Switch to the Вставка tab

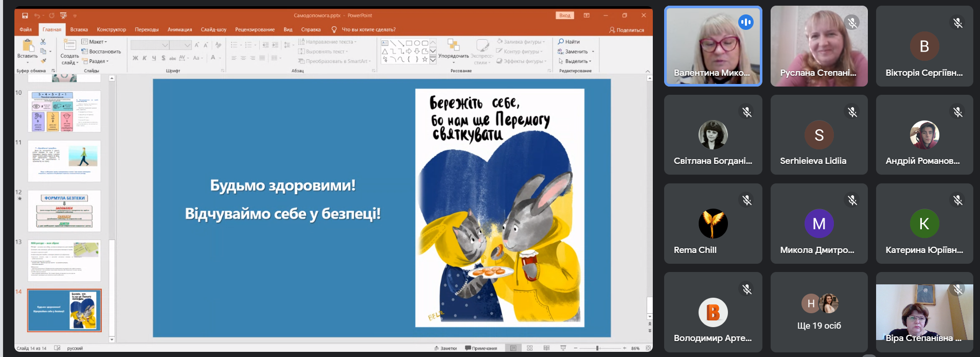[x=79, y=29]
